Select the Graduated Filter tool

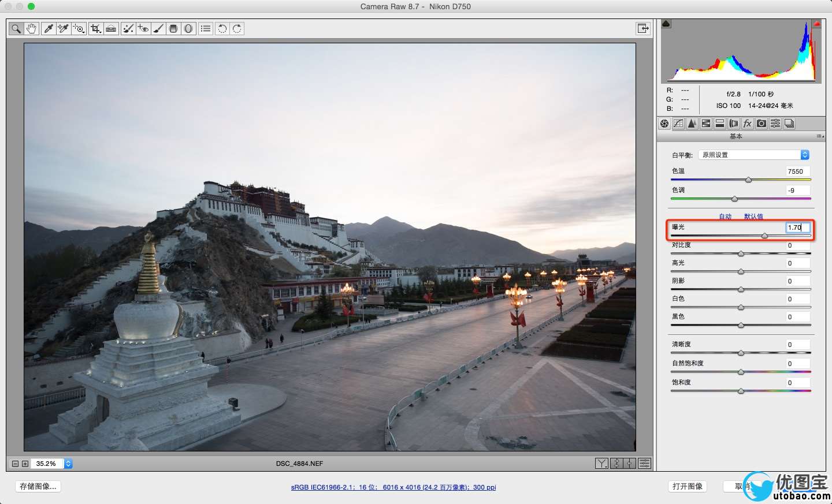[x=173, y=28]
